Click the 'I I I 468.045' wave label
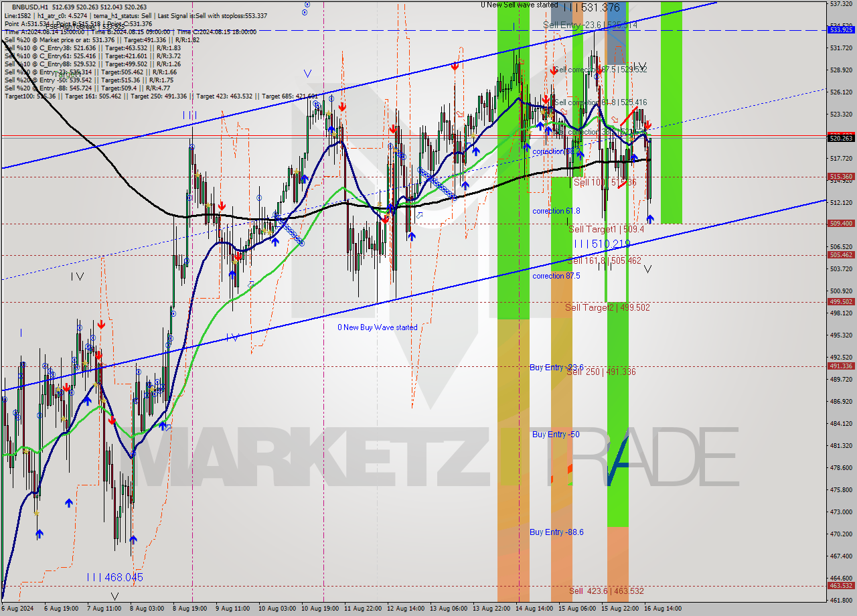 [114, 577]
